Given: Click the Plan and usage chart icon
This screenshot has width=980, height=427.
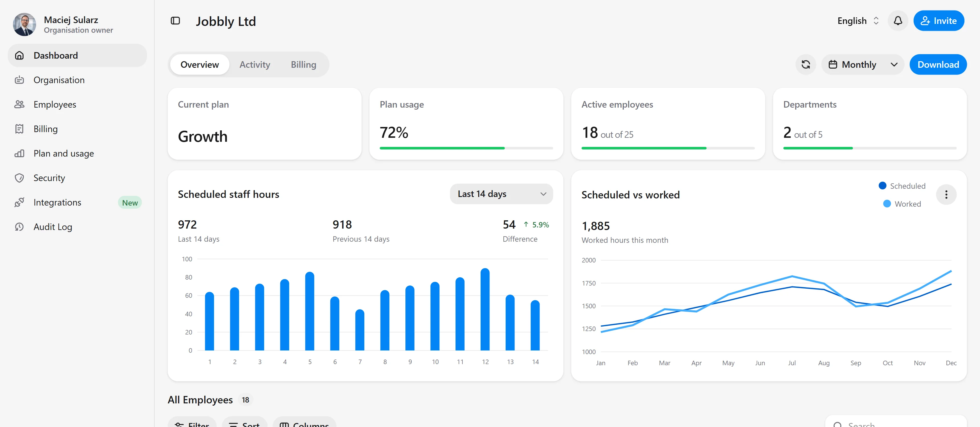Looking at the screenshot, I should click(19, 154).
